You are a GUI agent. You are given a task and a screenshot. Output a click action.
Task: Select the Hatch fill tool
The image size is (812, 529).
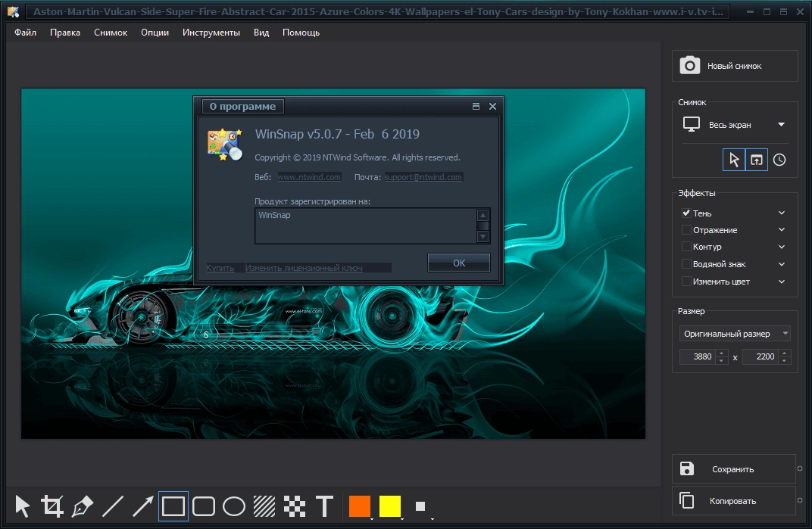(264, 506)
